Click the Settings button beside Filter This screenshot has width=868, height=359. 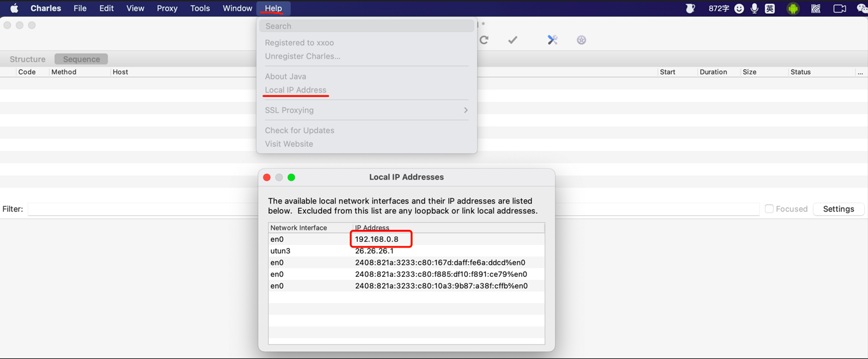pyautogui.click(x=839, y=209)
